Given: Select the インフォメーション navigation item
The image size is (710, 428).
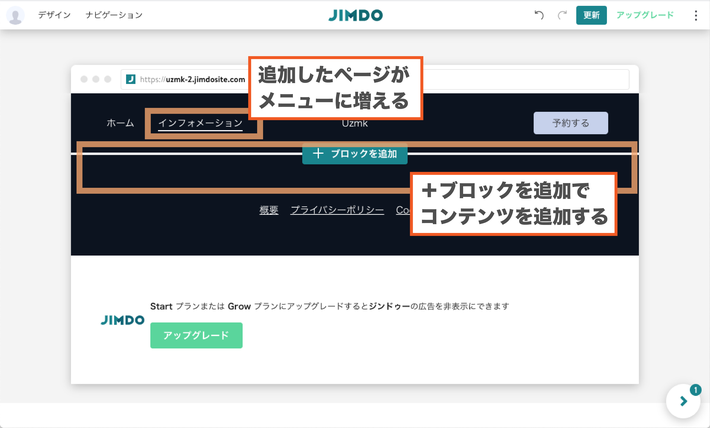Looking at the screenshot, I should (x=200, y=123).
